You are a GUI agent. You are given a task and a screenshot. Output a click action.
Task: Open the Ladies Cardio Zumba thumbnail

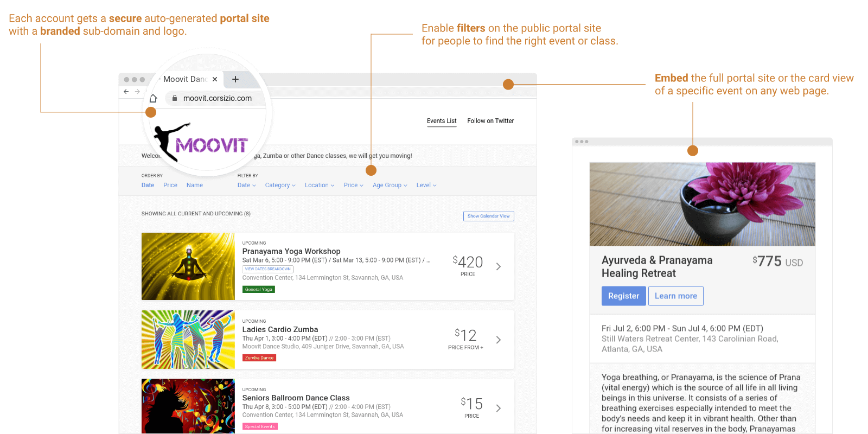(188, 340)
